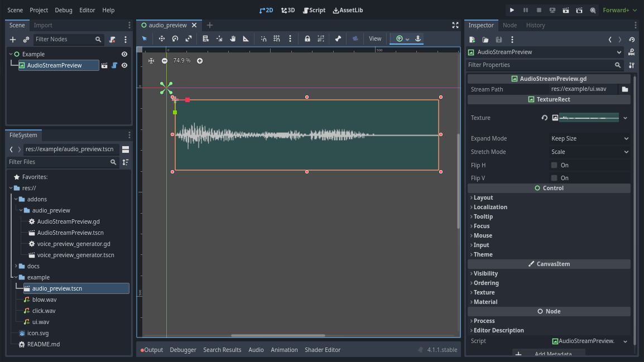Open the Debug menu
The image size is (644, 362).
[x=64, y=10]
